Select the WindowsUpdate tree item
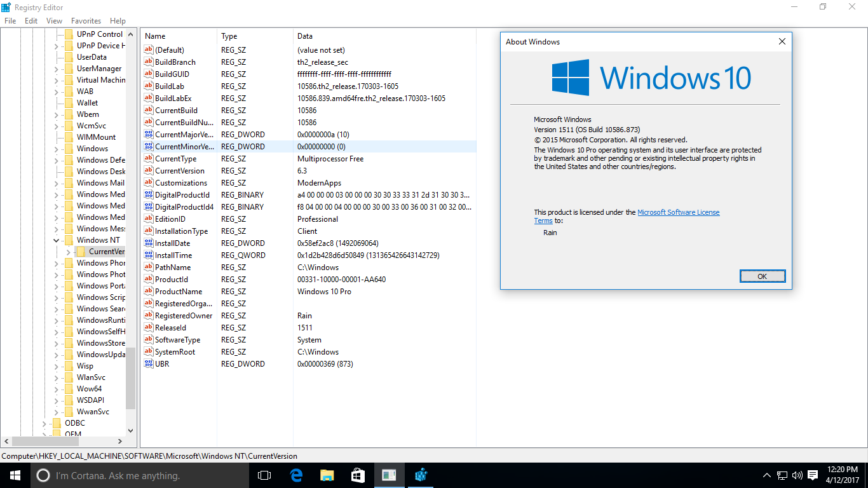The image size is (868, 488). [101, 355]
